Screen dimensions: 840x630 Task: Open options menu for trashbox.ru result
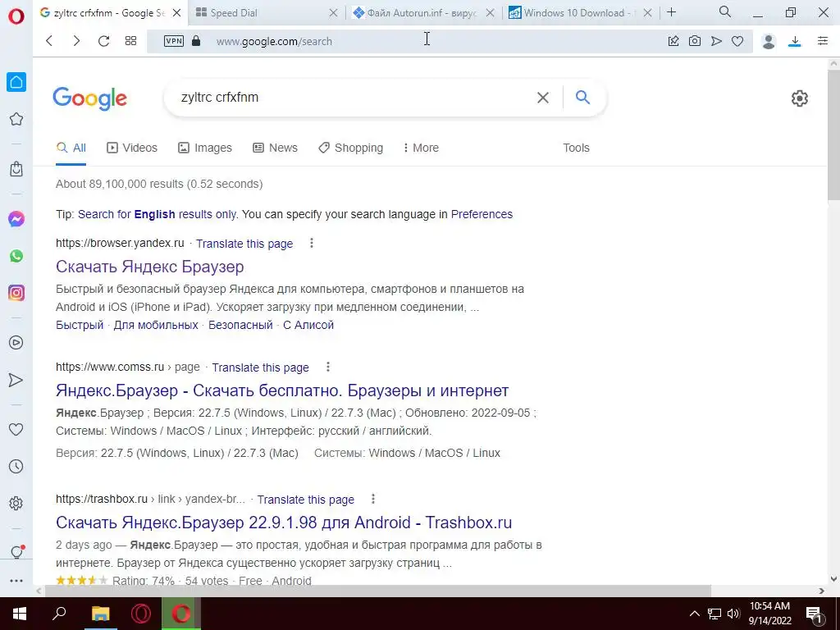click(x=373, y=499)
